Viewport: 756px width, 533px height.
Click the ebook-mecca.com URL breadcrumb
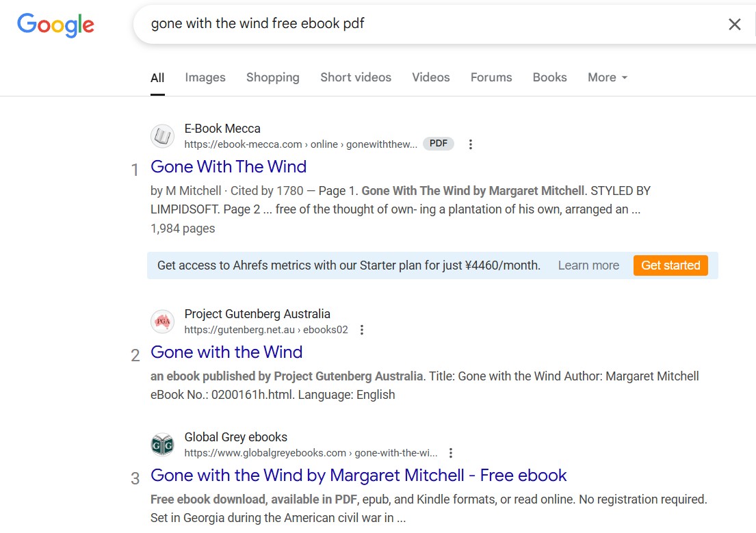(301, 144)
